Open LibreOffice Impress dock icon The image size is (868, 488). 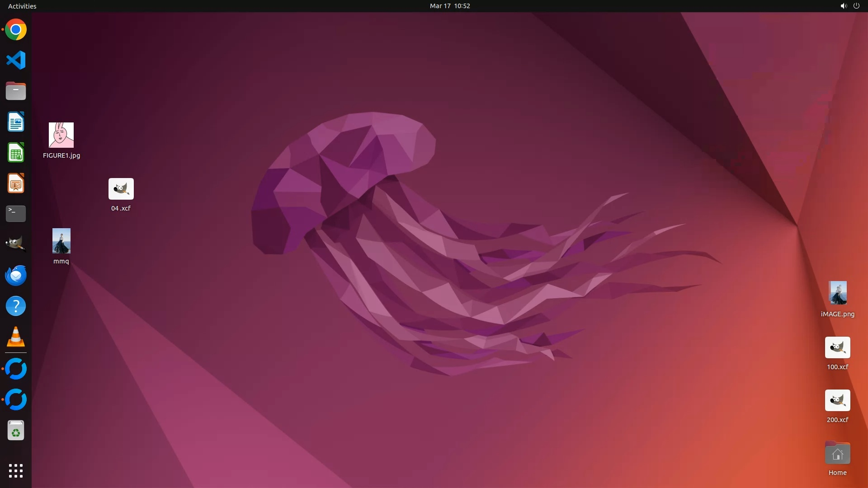click(16, 183)
